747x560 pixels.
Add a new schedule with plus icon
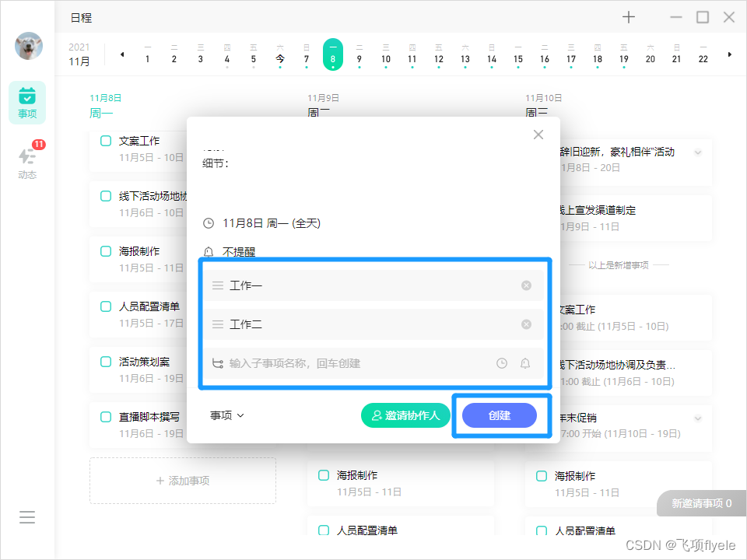pos(629,18)
